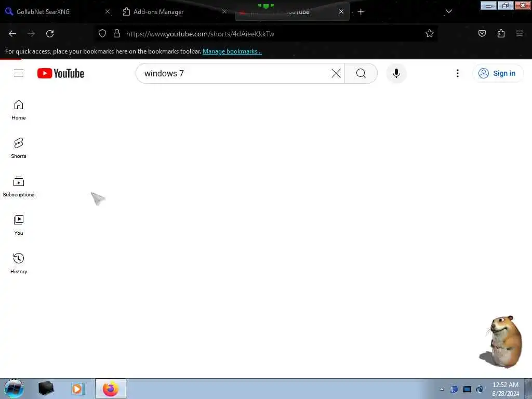Start voice search with the microphone

pos(396,73)
